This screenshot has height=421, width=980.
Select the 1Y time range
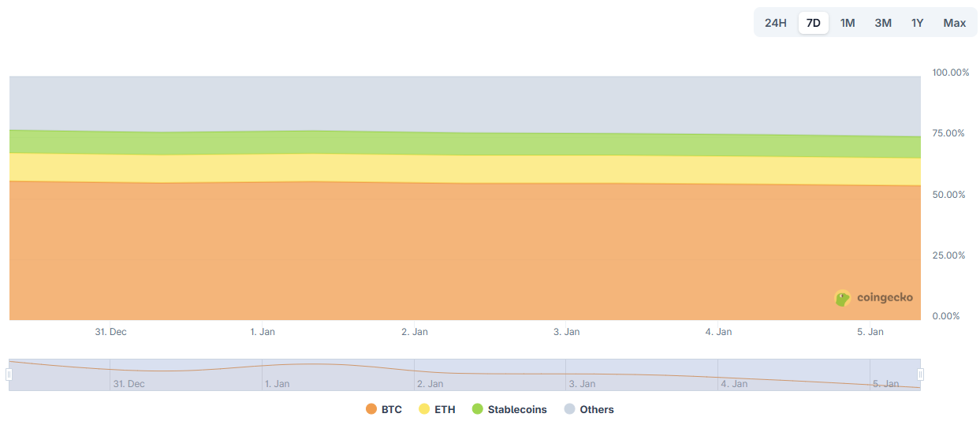click(x=917, y=23)
